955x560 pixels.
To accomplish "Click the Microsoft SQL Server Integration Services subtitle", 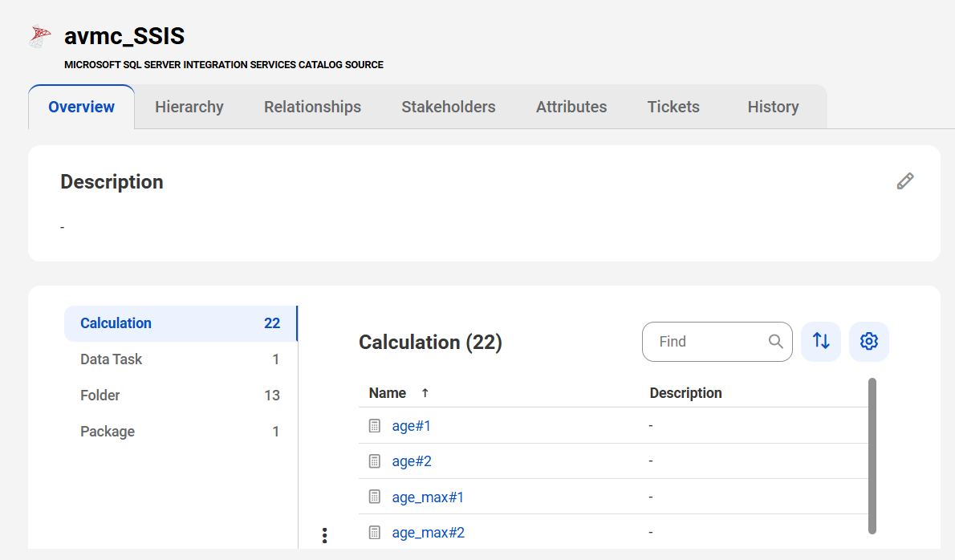I will coord(224,64).
